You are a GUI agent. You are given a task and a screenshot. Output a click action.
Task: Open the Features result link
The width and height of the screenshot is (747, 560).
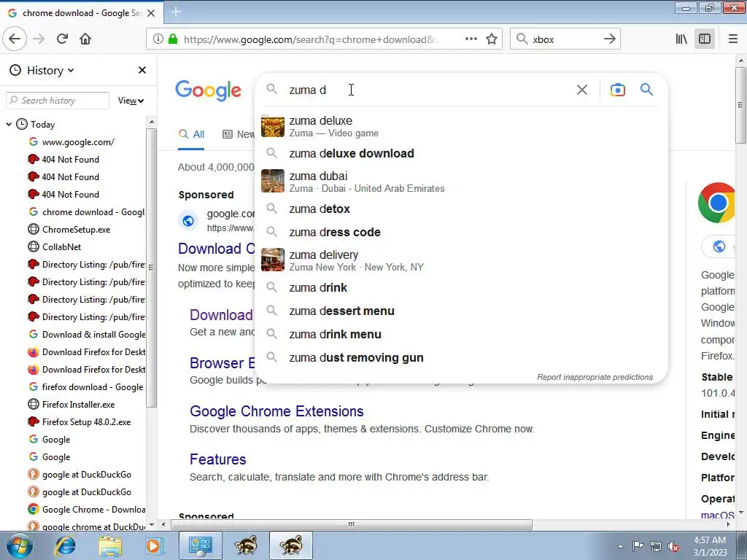pos(217,459)
